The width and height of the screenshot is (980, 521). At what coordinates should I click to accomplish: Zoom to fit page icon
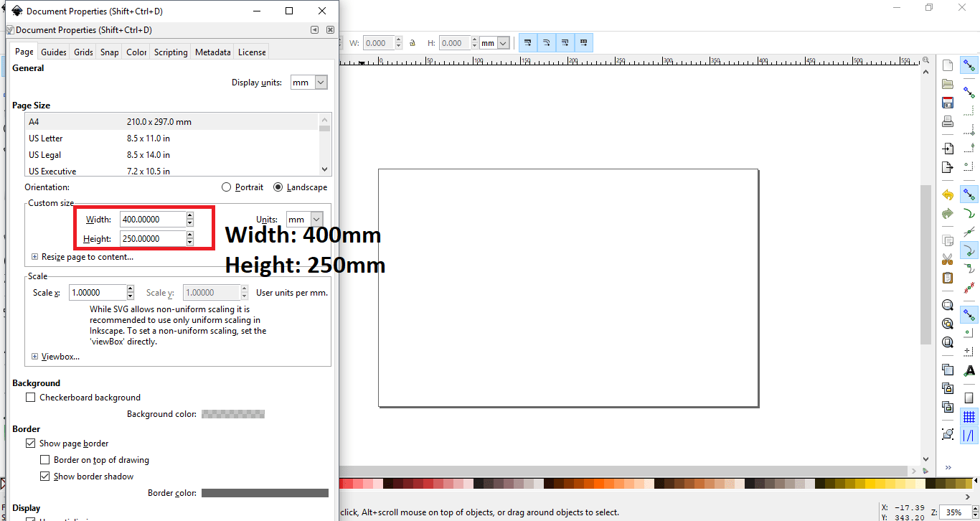click(948, 342)
